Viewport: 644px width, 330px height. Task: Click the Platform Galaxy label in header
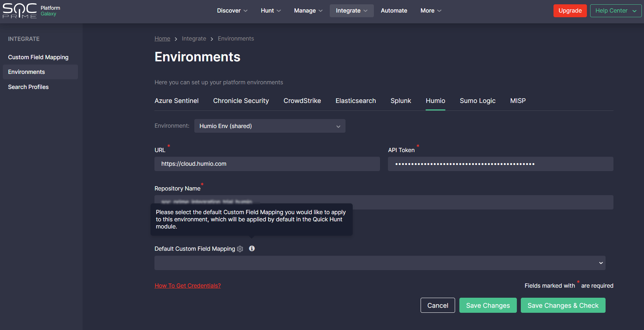(x=50, y=11)
